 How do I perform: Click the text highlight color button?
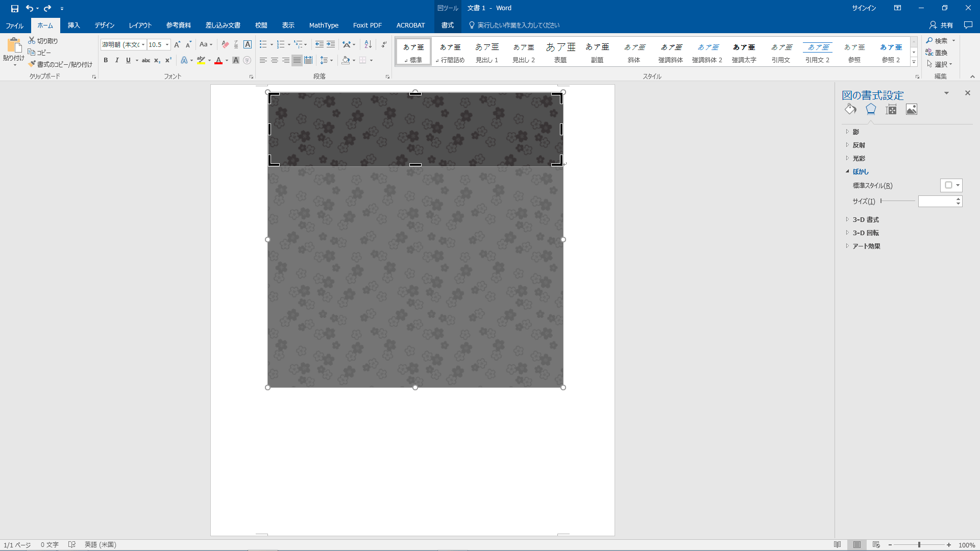coord(201,60)
